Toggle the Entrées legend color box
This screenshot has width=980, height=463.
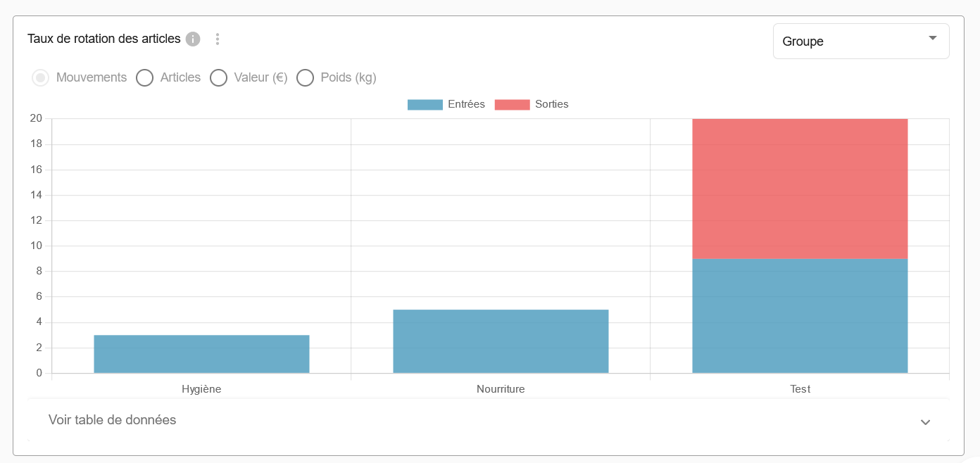point(425,105)
